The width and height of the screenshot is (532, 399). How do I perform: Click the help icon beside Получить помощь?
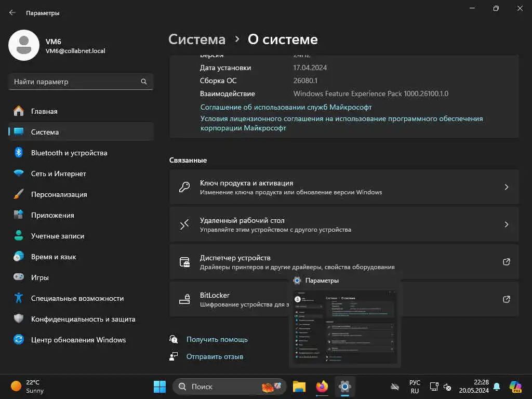(174, 339)
